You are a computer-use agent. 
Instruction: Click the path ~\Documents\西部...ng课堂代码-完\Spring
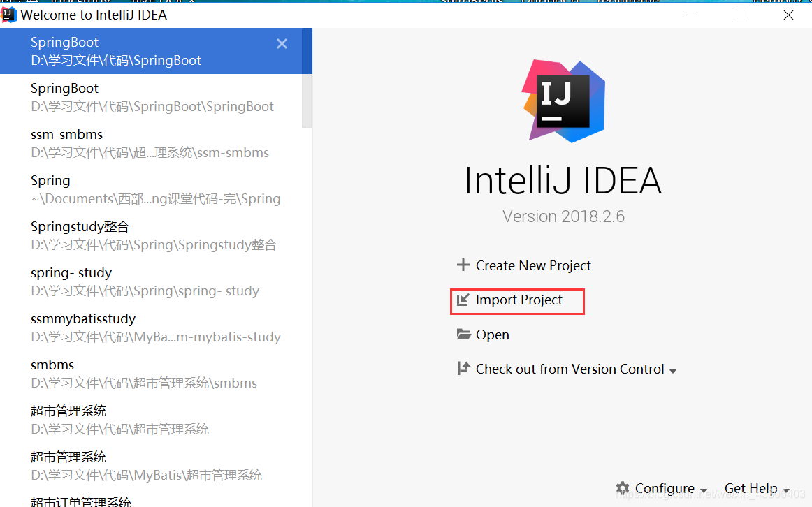point(155,198)
